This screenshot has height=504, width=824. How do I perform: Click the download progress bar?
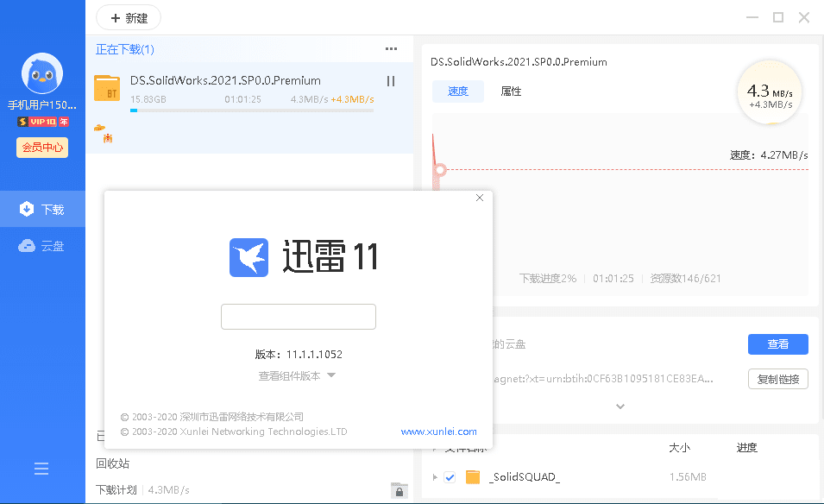[x=252, y=110]
